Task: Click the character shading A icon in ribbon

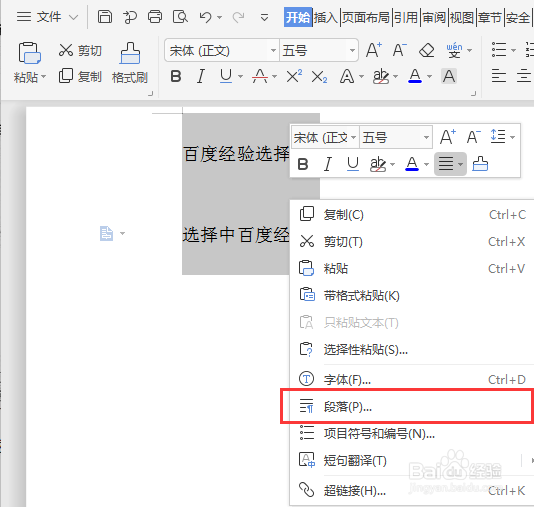Action: tap(449, 76)
